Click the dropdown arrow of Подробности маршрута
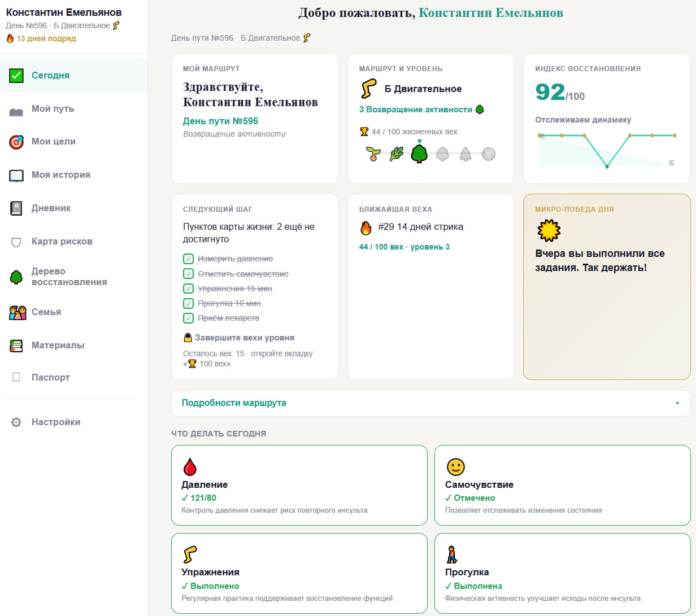 coord(677,403)
